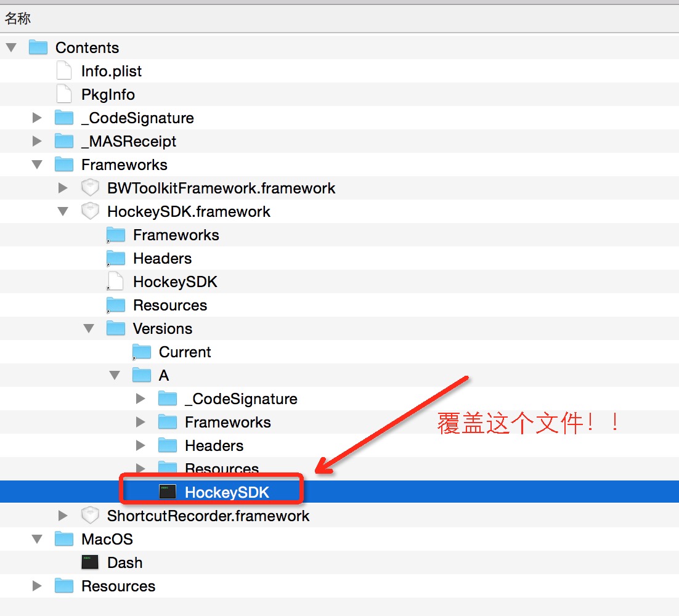
Task: Click the Frameworks alias folder icon in HockeySDK.framework
Action: [x=116, y=235]
